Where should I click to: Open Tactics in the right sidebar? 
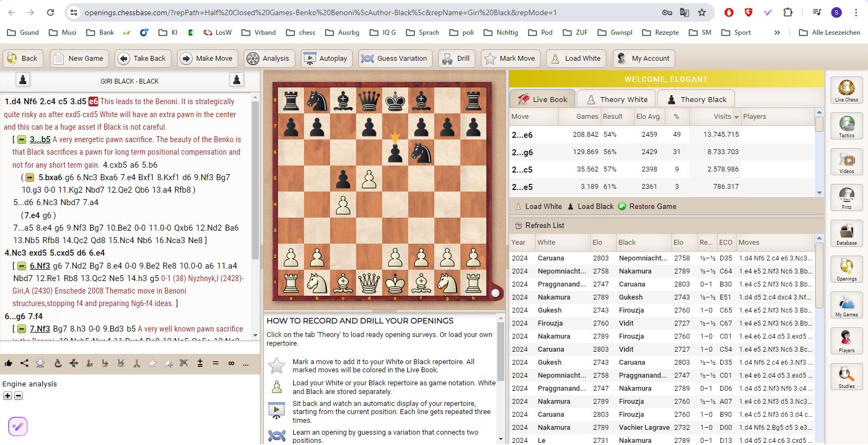pos(846,126)
